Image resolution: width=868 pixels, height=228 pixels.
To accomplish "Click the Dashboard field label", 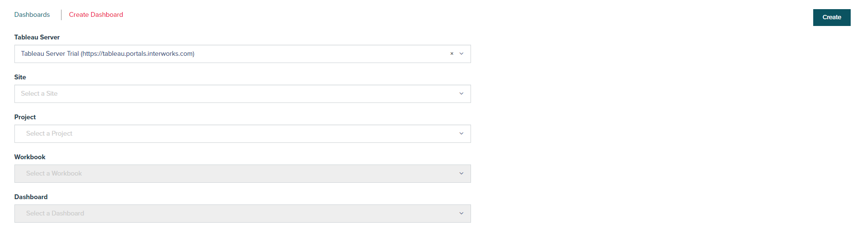I will (x=31, y=197).
